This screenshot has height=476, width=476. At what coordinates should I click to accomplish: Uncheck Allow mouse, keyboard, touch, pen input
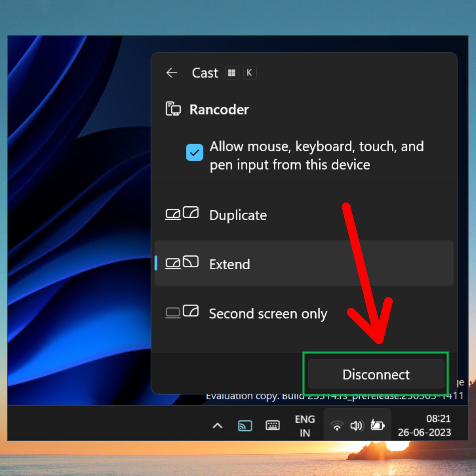[194, 153]
